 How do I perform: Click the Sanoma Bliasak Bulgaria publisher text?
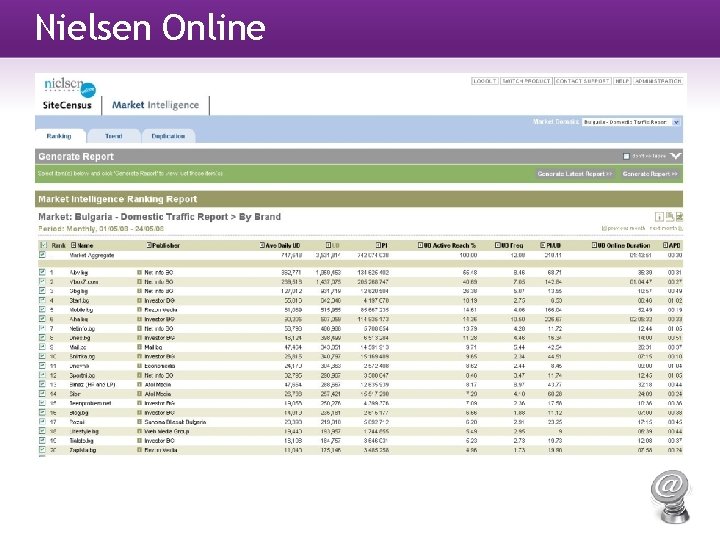[175, 422]
